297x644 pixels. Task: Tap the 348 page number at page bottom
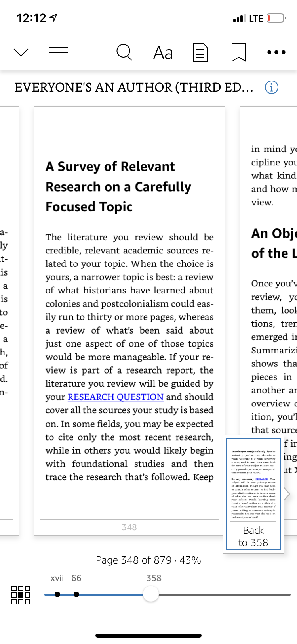pyautogui.click(x=129, y=527)
